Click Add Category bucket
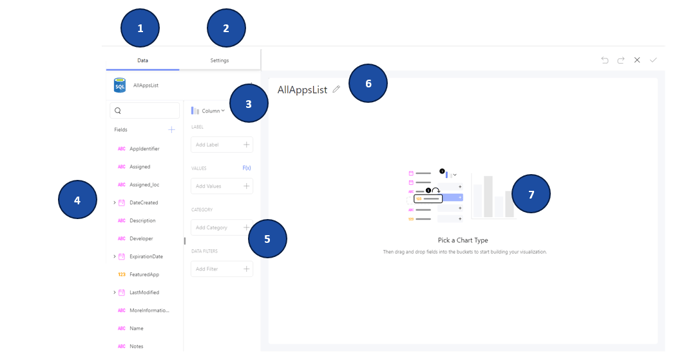 [222, 227]
